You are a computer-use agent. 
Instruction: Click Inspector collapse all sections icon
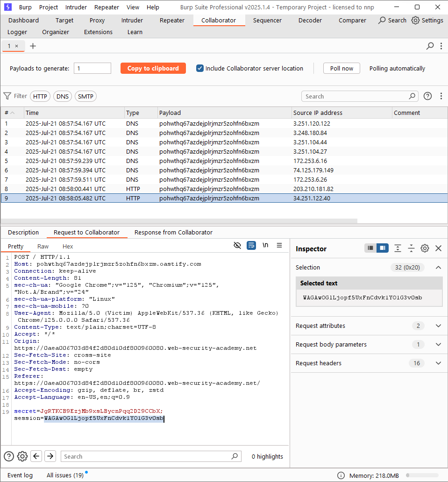[411, 248]
